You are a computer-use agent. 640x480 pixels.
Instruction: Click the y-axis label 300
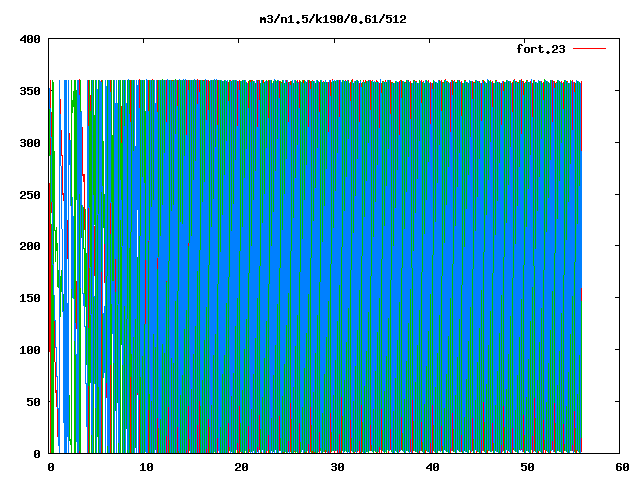[x=30, y=143]
